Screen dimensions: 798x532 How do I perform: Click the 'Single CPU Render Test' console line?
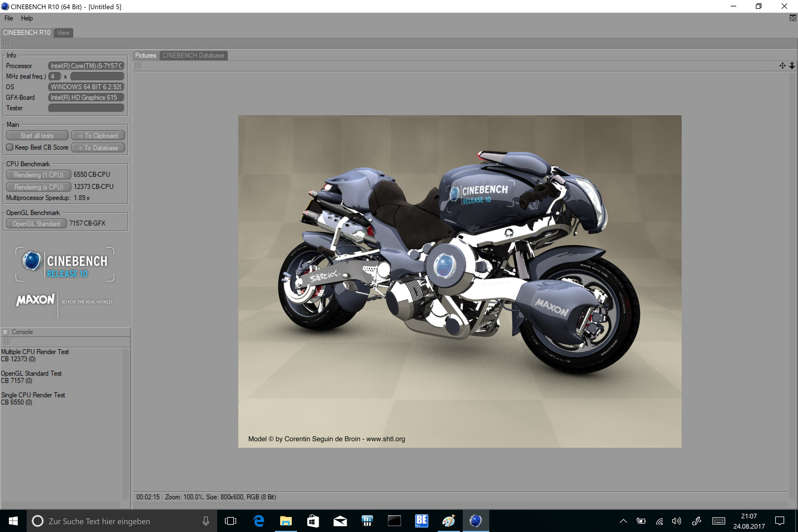point(33,395)
